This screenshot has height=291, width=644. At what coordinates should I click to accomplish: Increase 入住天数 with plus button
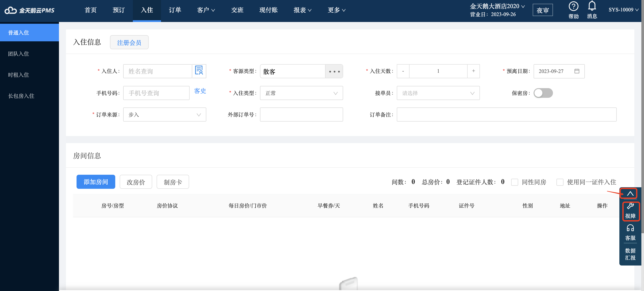[473, 71]
